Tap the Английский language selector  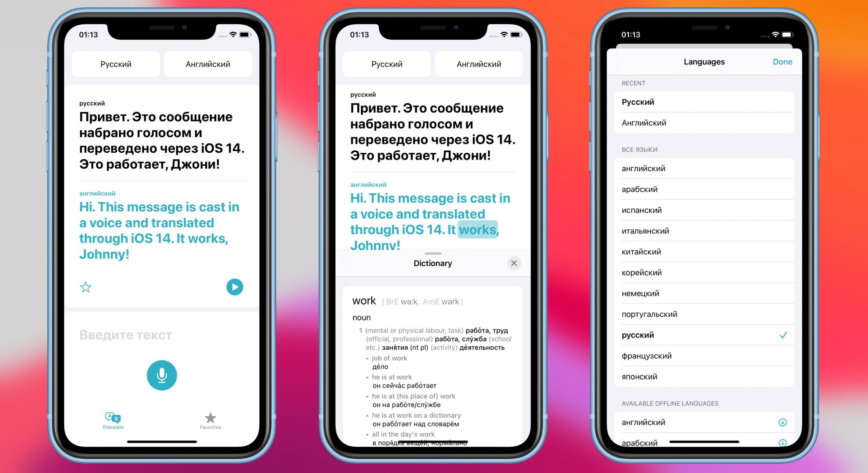pyautogui.click(x=208, y=63)
